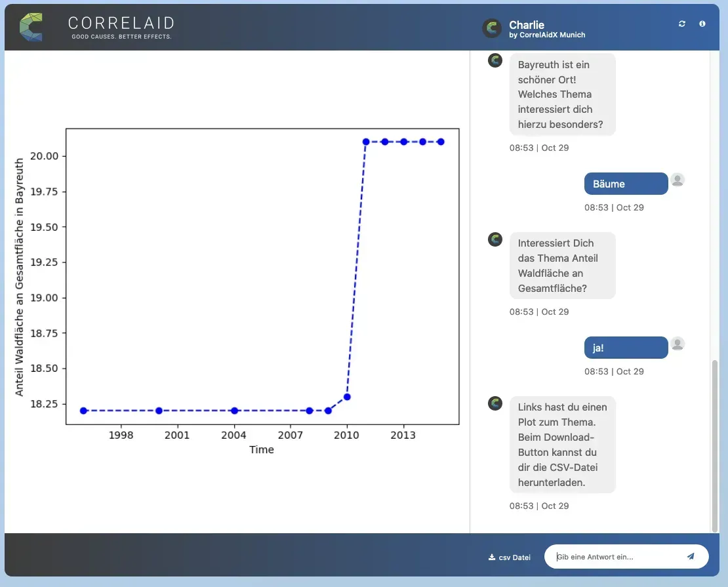The height and width of the screenshot is (587, 728).
Task: Click the user avatar next to the ja! reply
Action: [677, 343]
